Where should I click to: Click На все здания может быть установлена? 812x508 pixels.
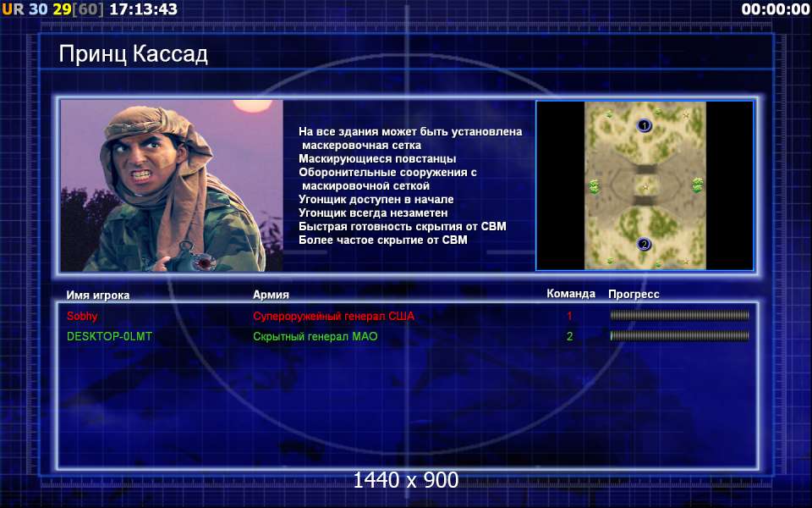click(x=410, y=132)
